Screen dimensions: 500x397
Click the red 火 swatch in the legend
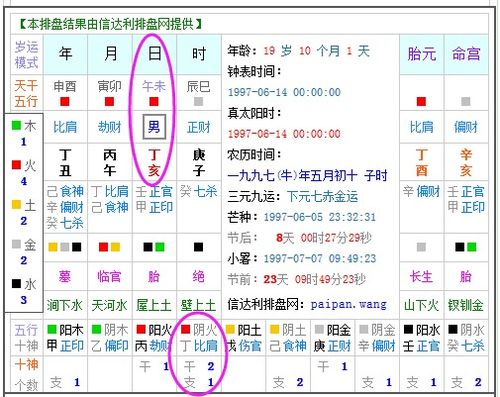coord(16,165)
